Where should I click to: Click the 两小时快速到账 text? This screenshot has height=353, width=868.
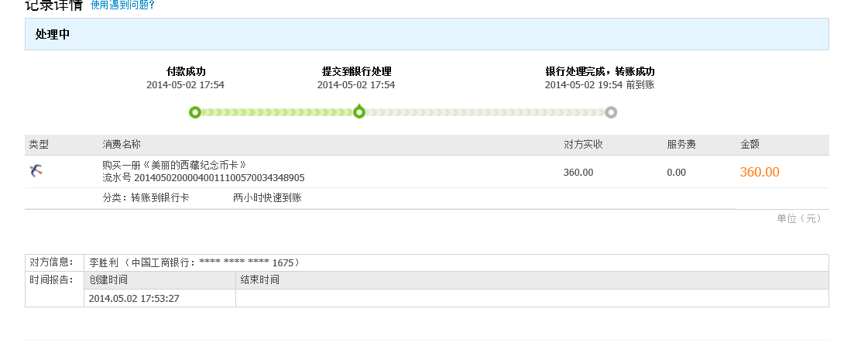point(267,198)
